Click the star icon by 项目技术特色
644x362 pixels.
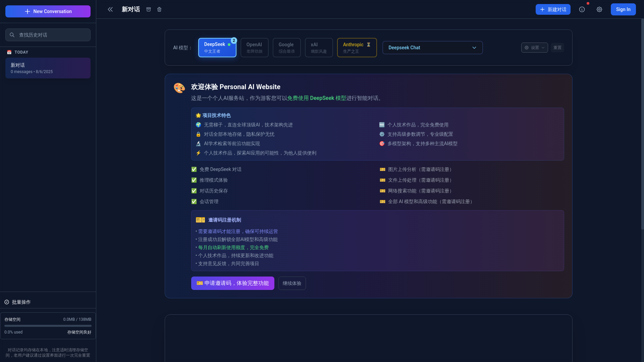[x=198, y=115]
